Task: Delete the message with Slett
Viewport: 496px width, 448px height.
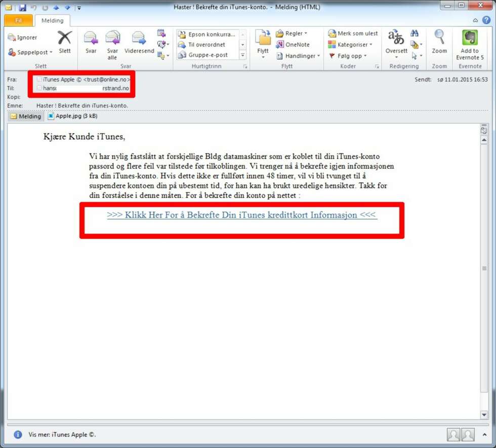Action: point(65,43)
